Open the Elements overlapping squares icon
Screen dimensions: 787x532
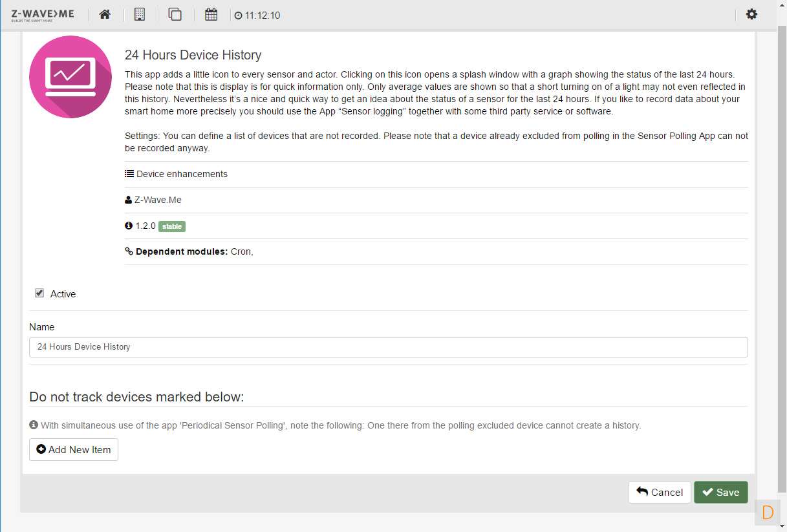175,14
